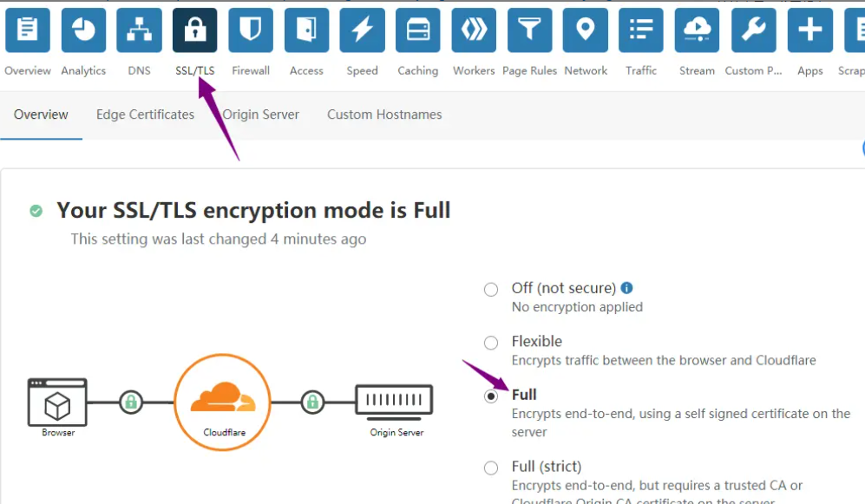
Task: Open the Apps plus icon
Action: [x=809, y=29]
